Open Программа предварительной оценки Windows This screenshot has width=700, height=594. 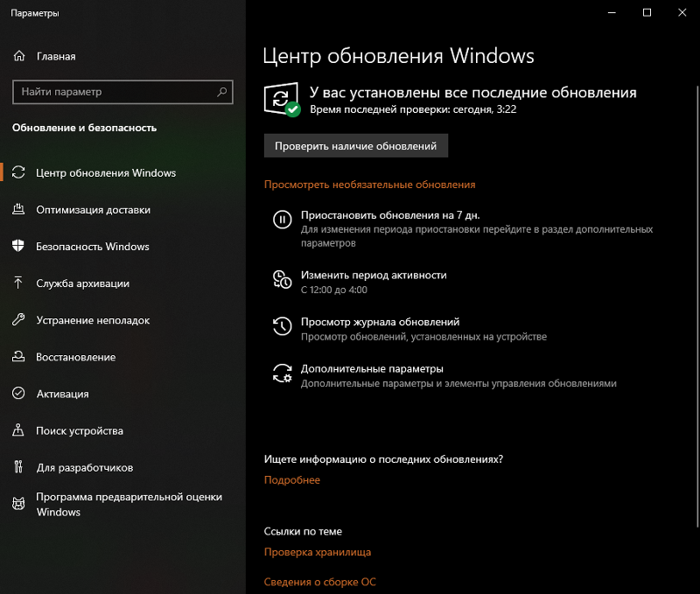[129, 504]
